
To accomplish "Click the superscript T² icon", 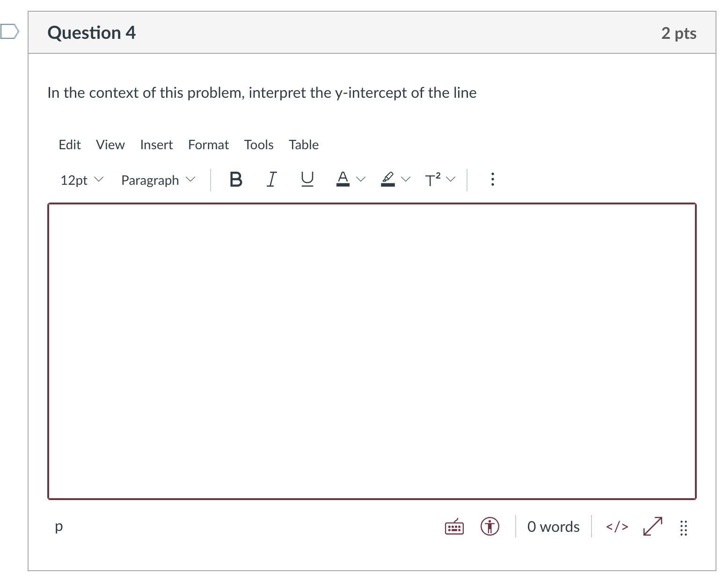I will click(x=432, y=180).
